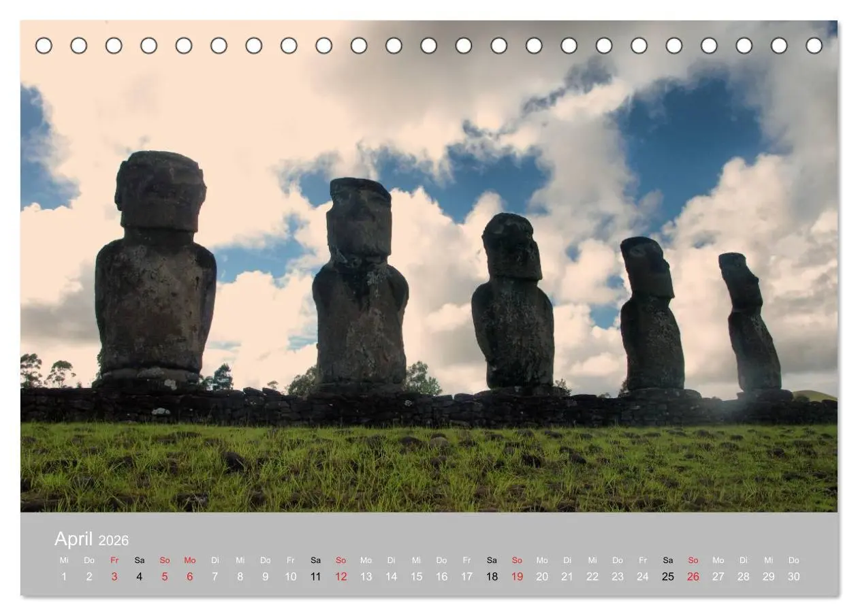The image size is (858, 616).
Task: Click date 29 in the calendar
Action: (x=769, y=577)
